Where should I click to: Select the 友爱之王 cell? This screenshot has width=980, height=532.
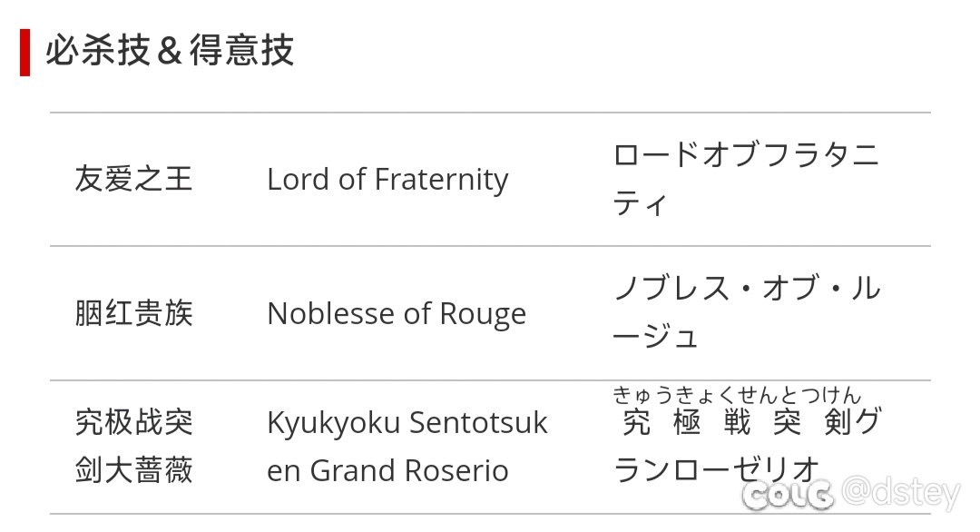coord(133,179)
